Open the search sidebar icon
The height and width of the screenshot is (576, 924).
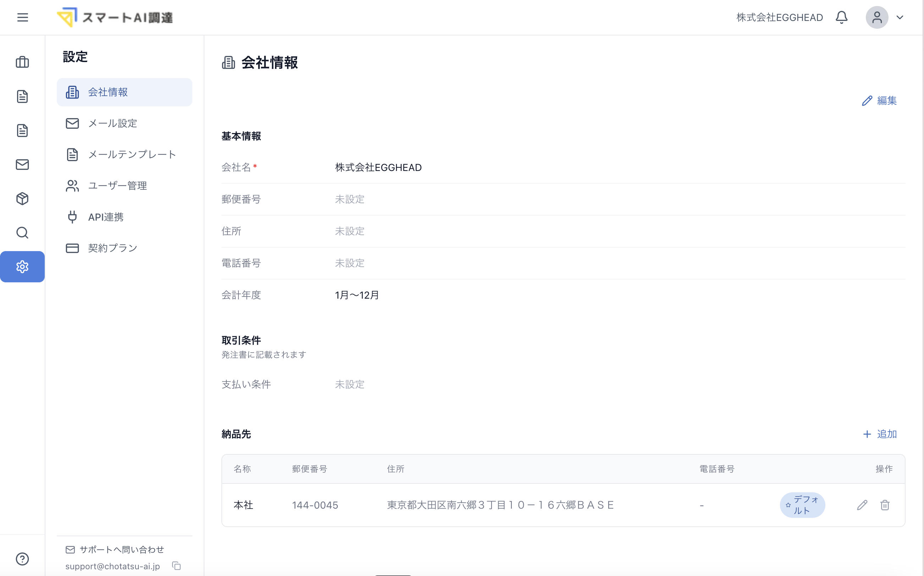[22, 232]
